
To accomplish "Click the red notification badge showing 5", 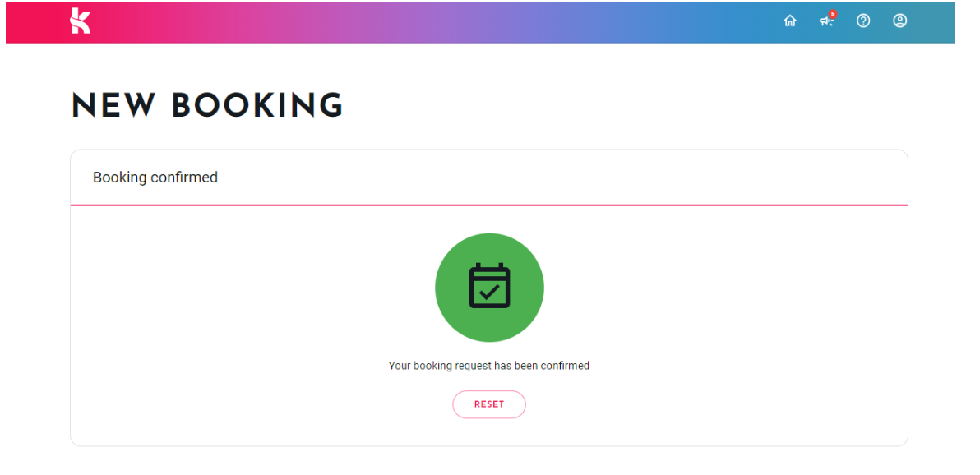I will [833, 14].
